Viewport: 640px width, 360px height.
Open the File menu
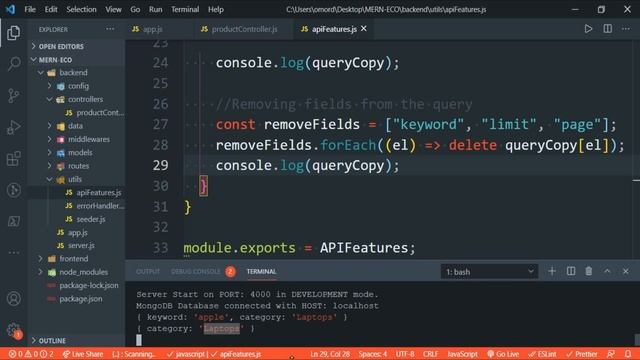coord(30,9)
